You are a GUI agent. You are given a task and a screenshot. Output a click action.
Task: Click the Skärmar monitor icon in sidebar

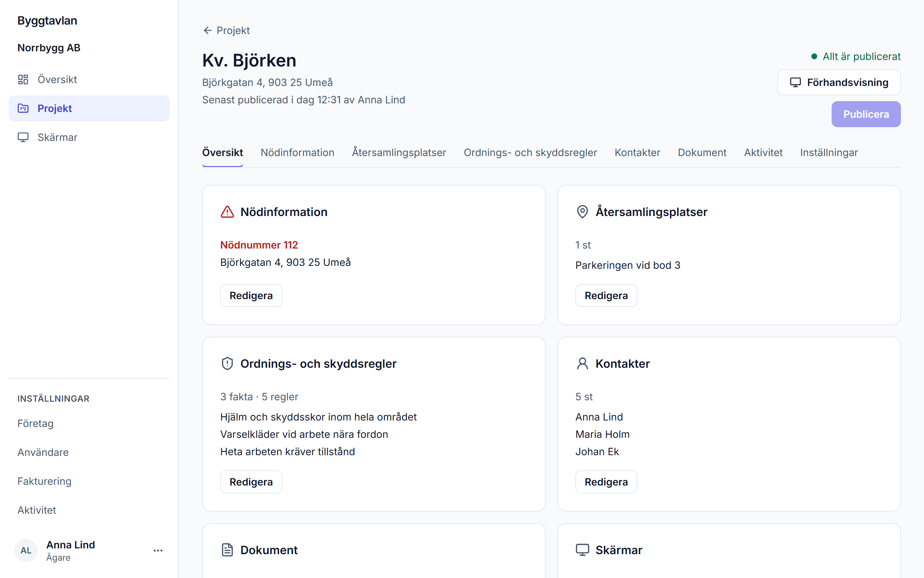[x=23, y=137]
